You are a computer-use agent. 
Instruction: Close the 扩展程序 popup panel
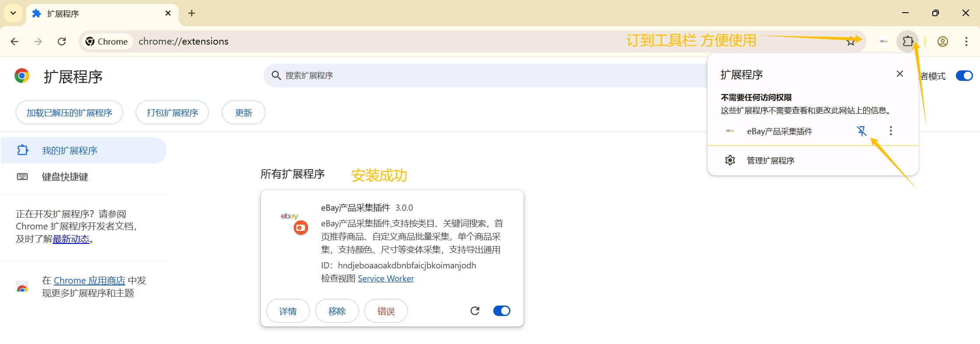pyautogui.click(x=900, y=74)
